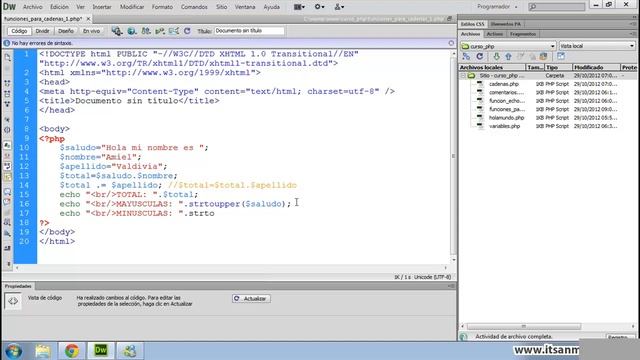Open the multiscreen preview icon in document toolbar

tap(117, 31)
